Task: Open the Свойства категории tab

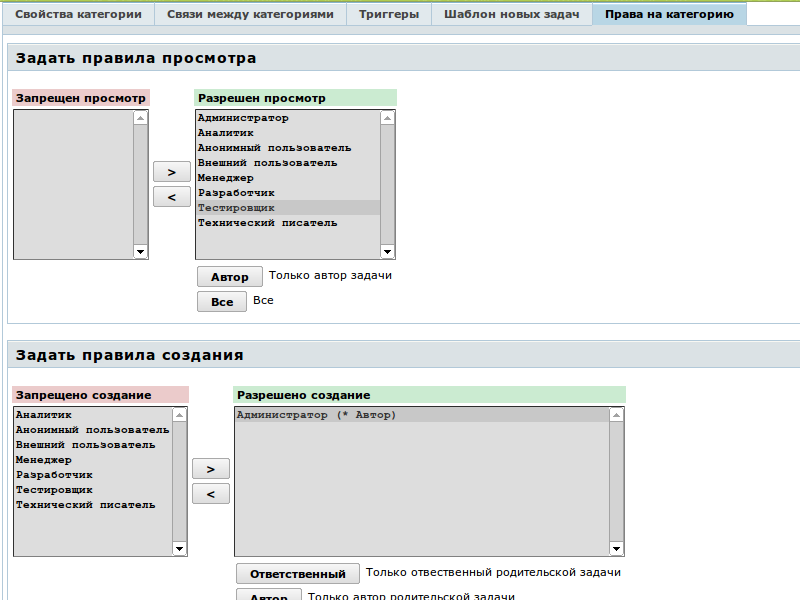Action: click(78, 14)
